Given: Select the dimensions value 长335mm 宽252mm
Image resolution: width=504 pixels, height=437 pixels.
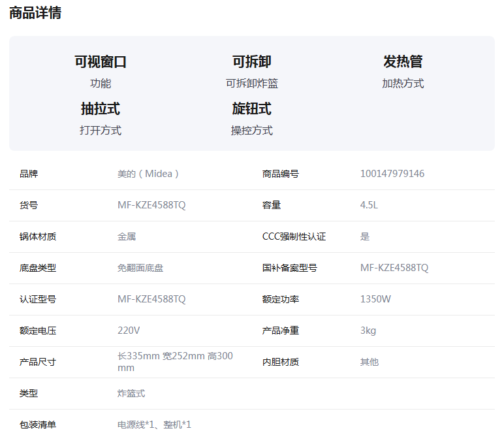Looking at the screenshot, I should click(161, 356).
